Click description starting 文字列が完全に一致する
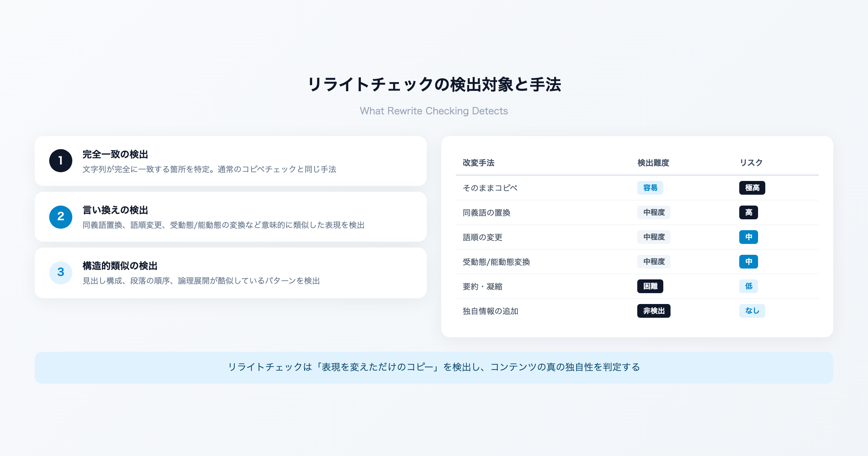Viewport: 868px width, 456px height. point(209,169)
